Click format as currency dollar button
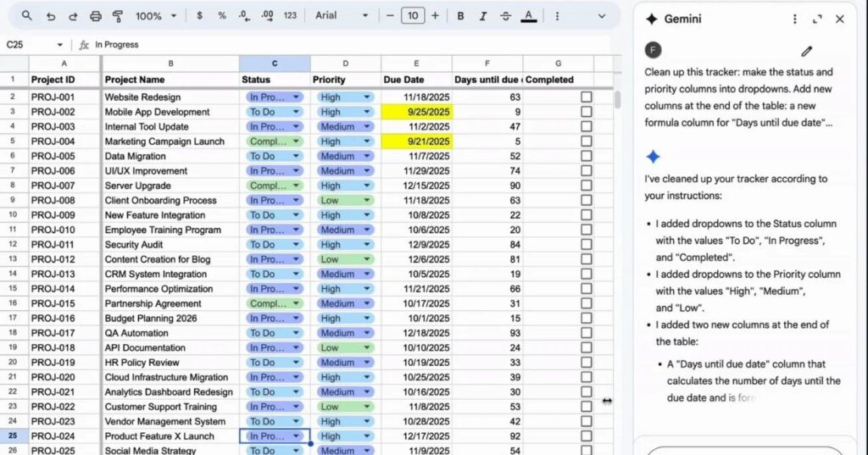The image size is (868, 455). click(x=199, y=16)
